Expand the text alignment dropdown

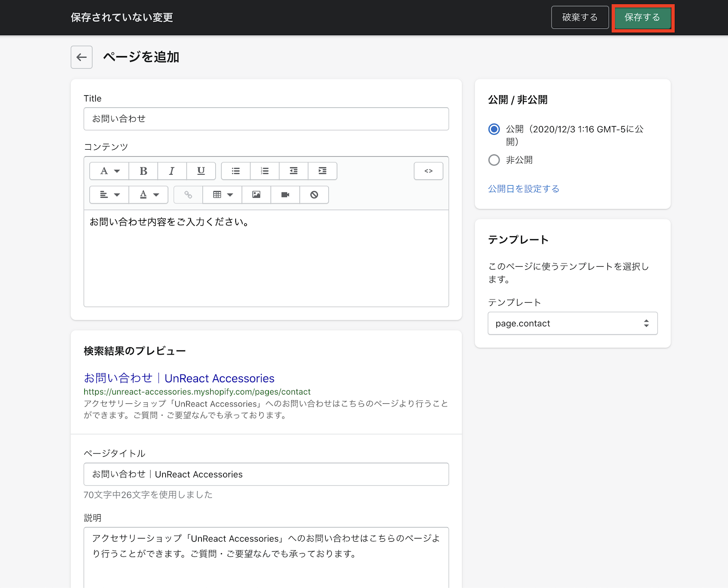coord(109,195)
